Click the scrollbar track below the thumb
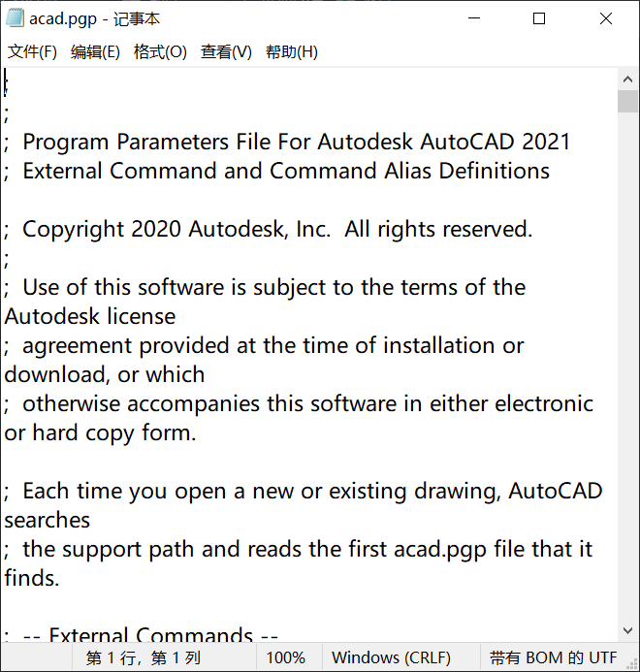Screen dimensions: 640x672 point(628,388)
